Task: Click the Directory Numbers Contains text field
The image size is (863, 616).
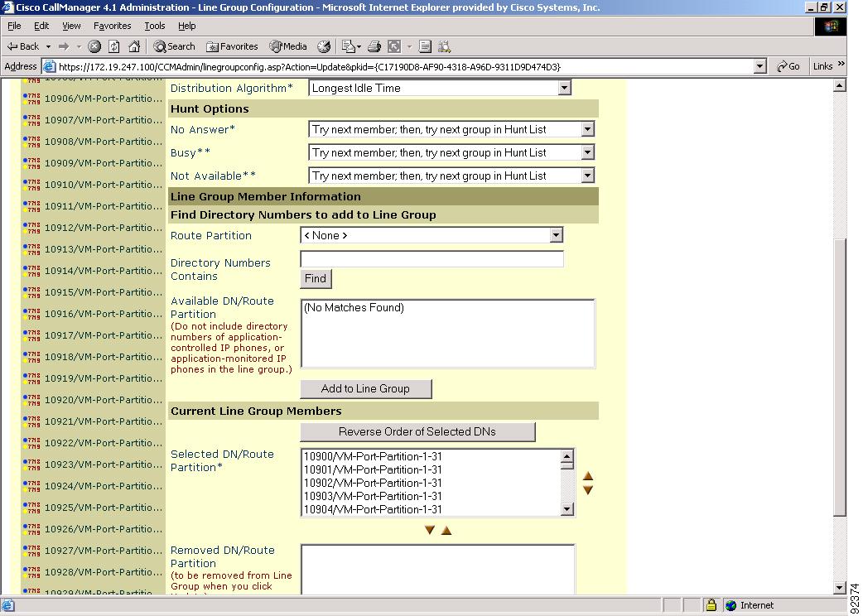Action: click(432, 259)
